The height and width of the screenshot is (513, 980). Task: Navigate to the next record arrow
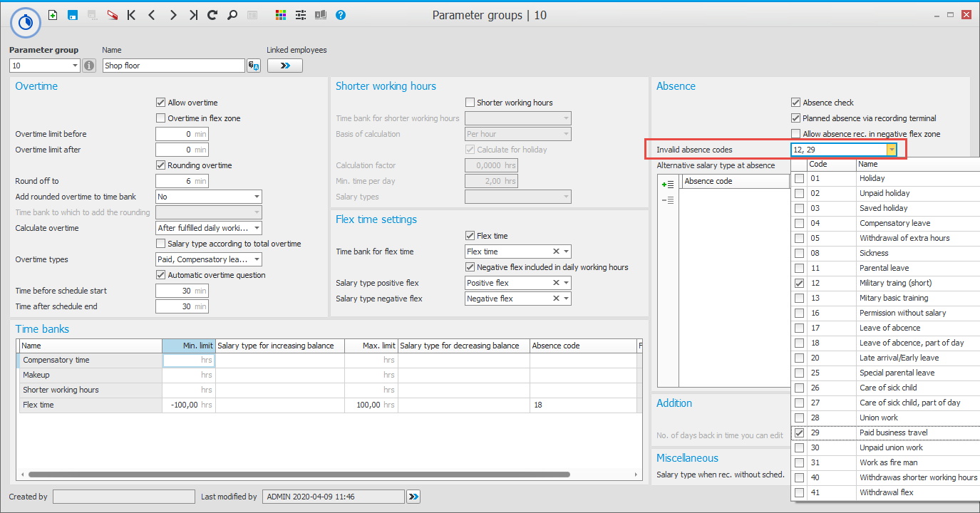coord(172,15)
